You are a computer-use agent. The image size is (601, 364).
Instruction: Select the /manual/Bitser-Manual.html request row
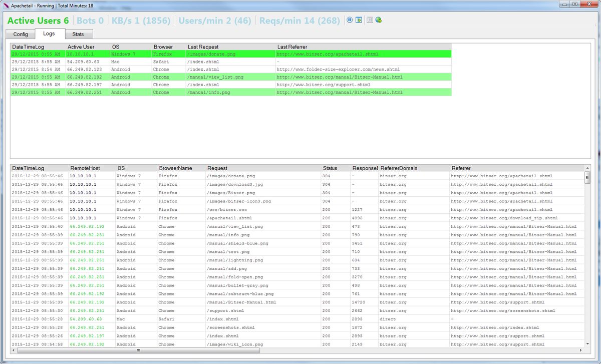[297, 302]
